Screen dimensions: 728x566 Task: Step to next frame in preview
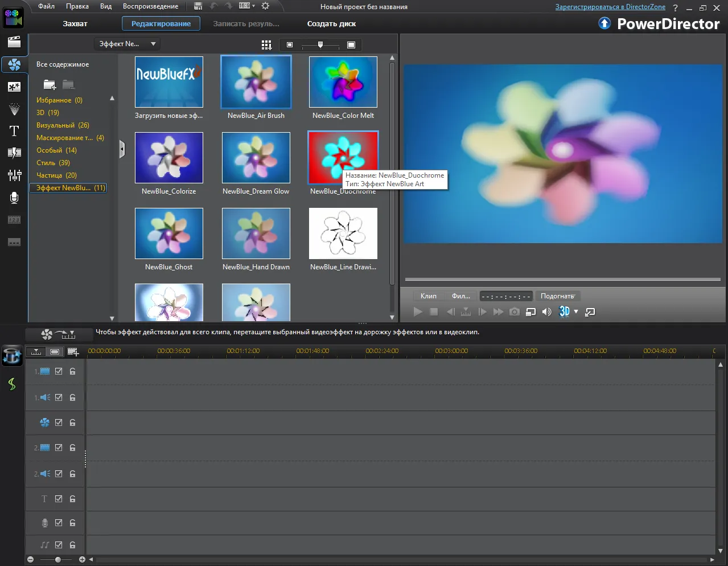tap(483, 311)
